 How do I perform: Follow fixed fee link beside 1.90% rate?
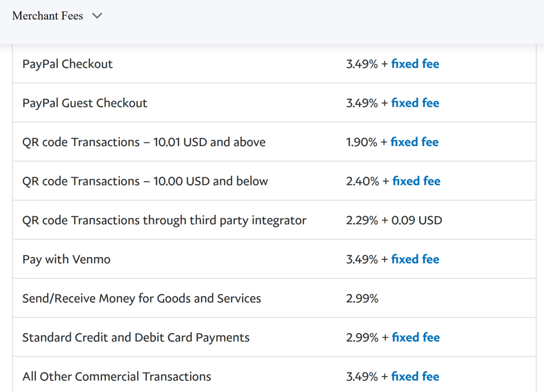point(414,142)
